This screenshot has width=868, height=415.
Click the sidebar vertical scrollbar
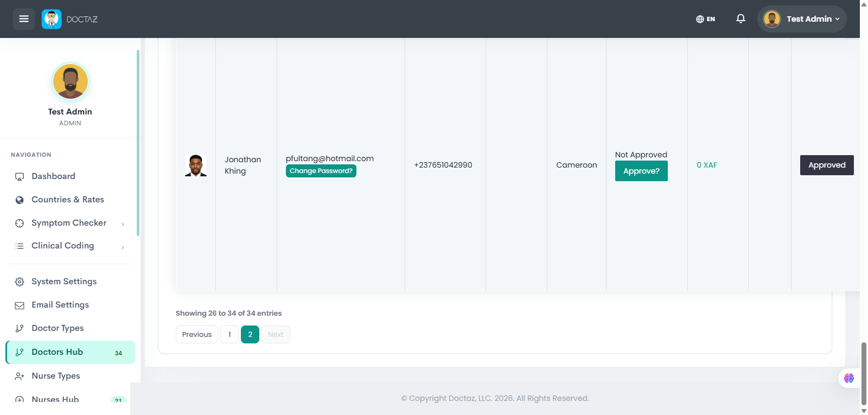pos(138,143)
